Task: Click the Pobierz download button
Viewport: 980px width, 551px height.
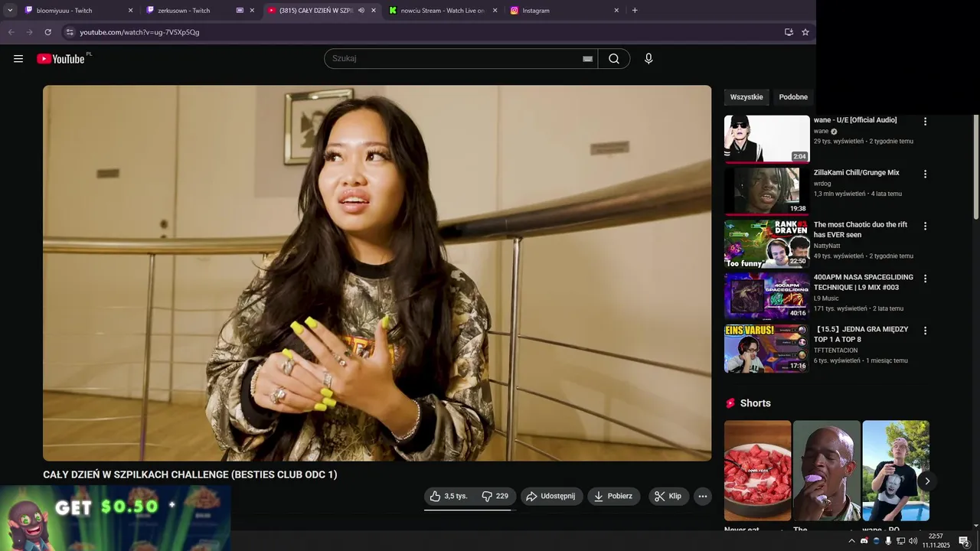Action: point(614,496)
